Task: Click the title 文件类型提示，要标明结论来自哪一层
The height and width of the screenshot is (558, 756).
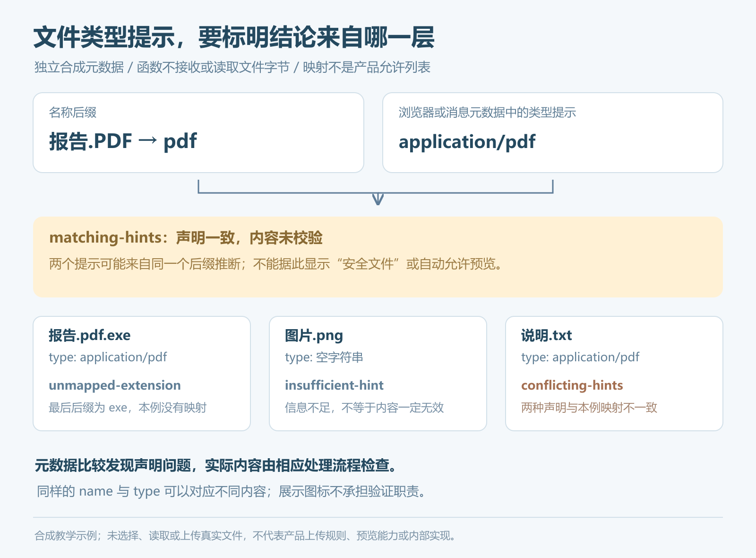Action: click(x=234, y=37)
